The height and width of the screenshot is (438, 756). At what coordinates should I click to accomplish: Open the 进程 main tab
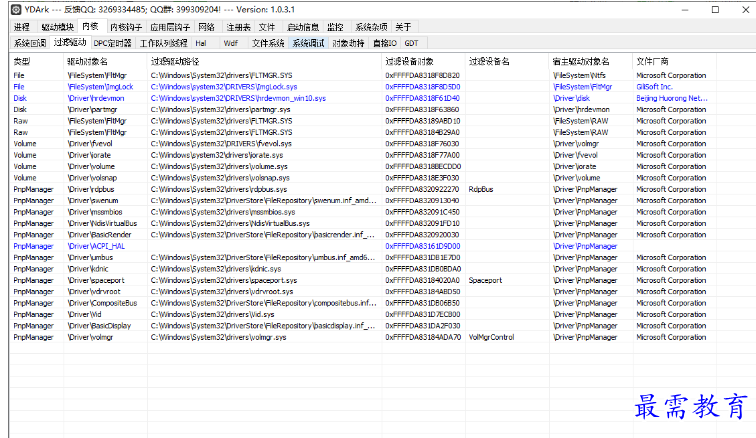pyautogui.click(x=22, y=27)
